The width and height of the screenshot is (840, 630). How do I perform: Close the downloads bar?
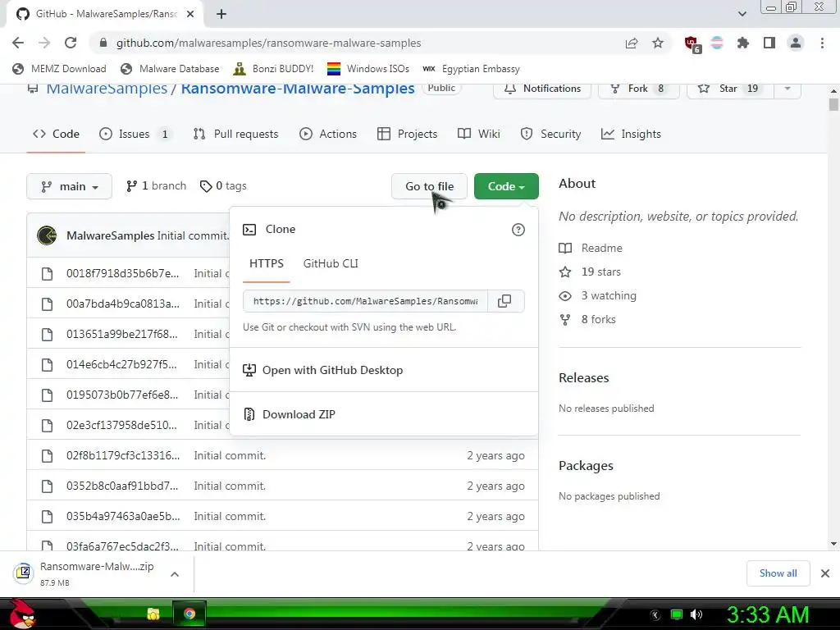tap(825, 573)
